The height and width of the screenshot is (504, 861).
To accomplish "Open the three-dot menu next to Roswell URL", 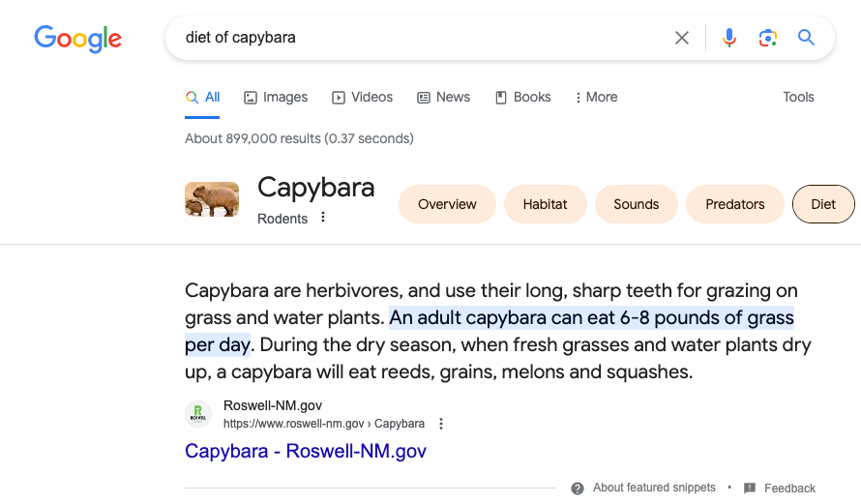I will (441, 424).
